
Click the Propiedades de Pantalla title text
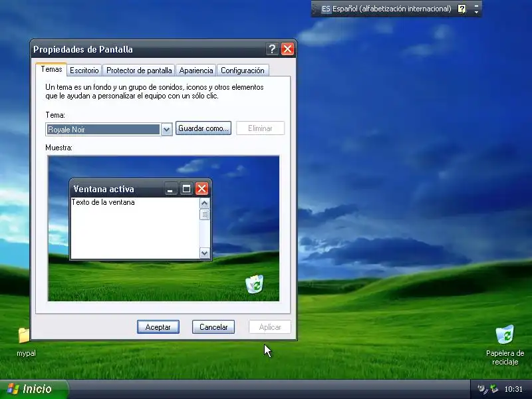(83, 49)
